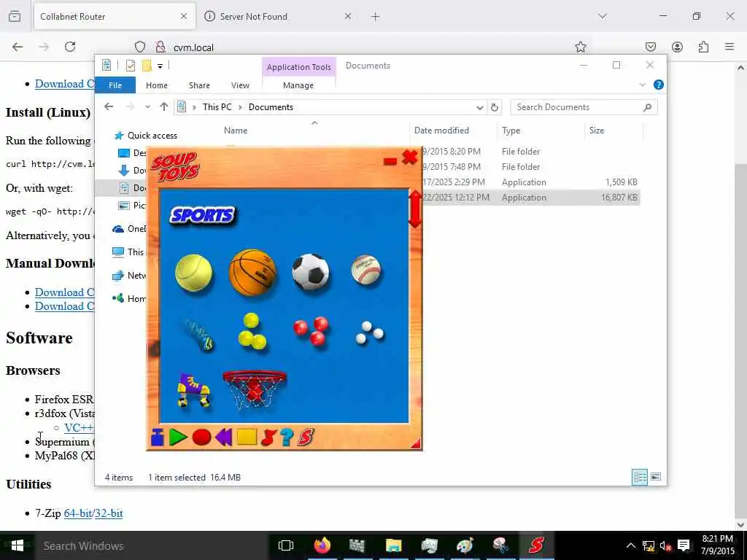
Task: Open the 7-Zip 32-bit download link
Action: 109,513
